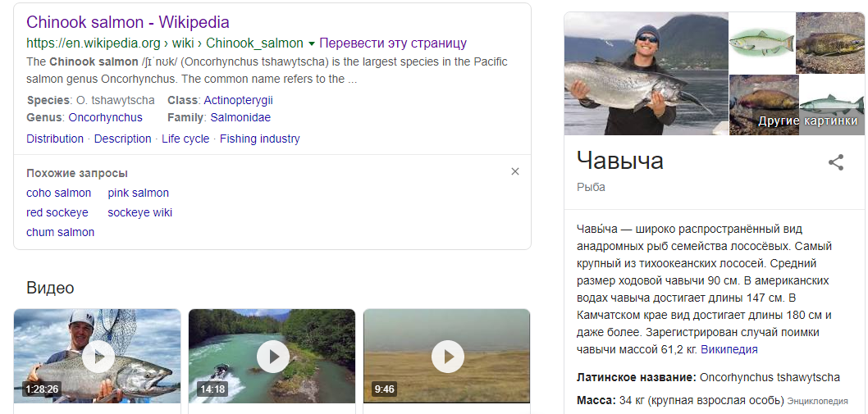Viewport: 868px width, 414px height.
Task: Search related query 'sockeye wiki'
Action: [140, 212]
